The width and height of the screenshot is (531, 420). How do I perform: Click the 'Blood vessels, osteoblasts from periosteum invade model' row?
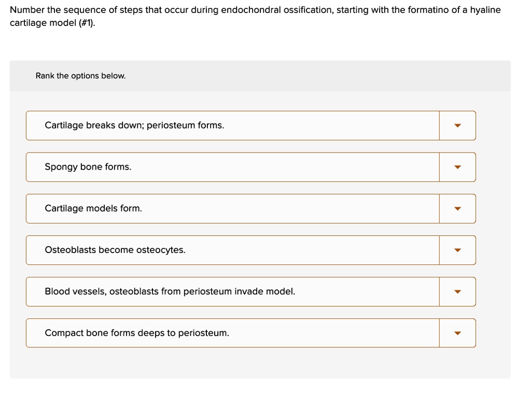232,291
